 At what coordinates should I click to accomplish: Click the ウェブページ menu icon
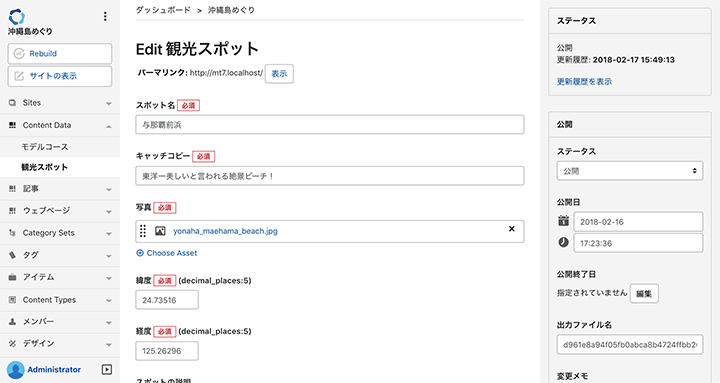tap(12, 210)
